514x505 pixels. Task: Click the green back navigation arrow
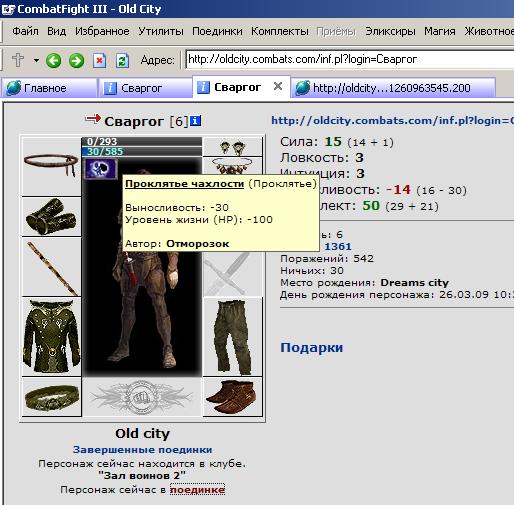(x=53, y=61)
